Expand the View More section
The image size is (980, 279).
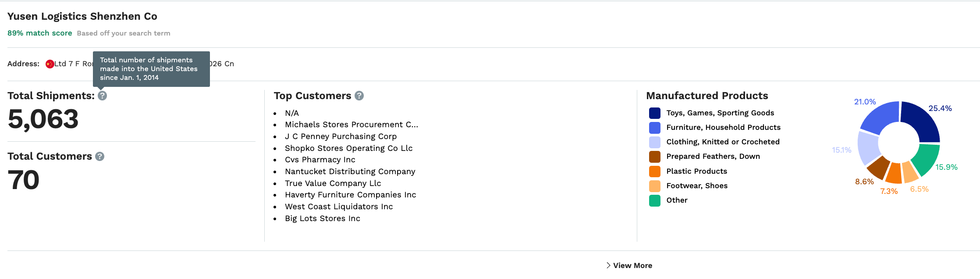(x=629, y=265)
